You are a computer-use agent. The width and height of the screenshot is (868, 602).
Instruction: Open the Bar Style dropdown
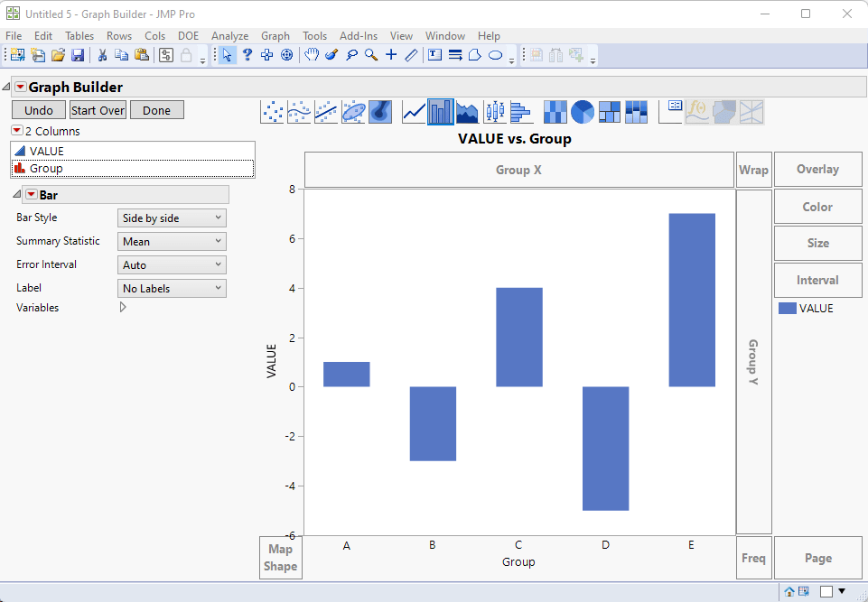click(x=172, y=218)
